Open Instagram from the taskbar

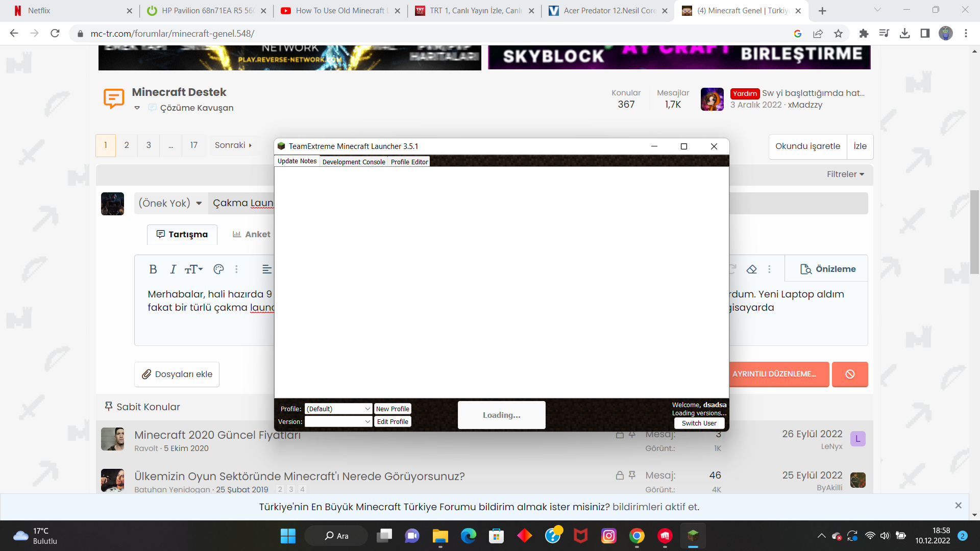point(608,536)
